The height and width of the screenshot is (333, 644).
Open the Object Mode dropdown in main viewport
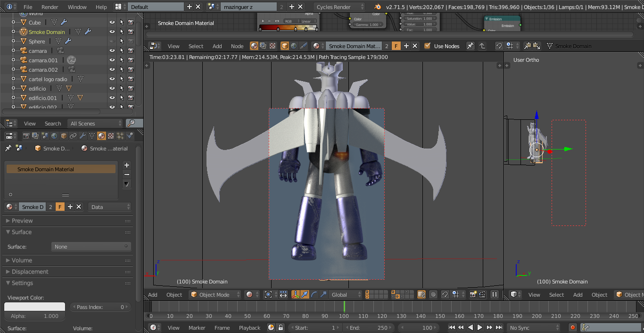click(x=215, y=294)
